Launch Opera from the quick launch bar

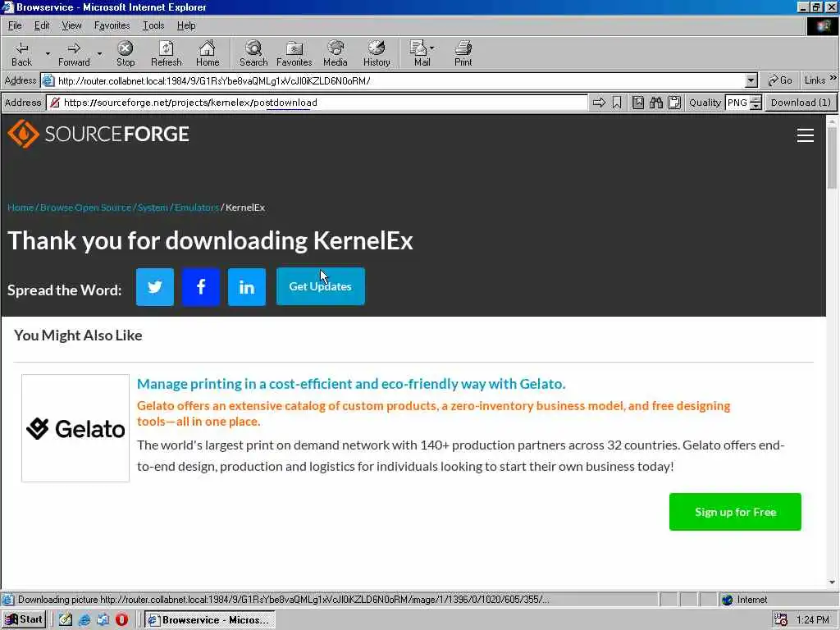point(121,619)
